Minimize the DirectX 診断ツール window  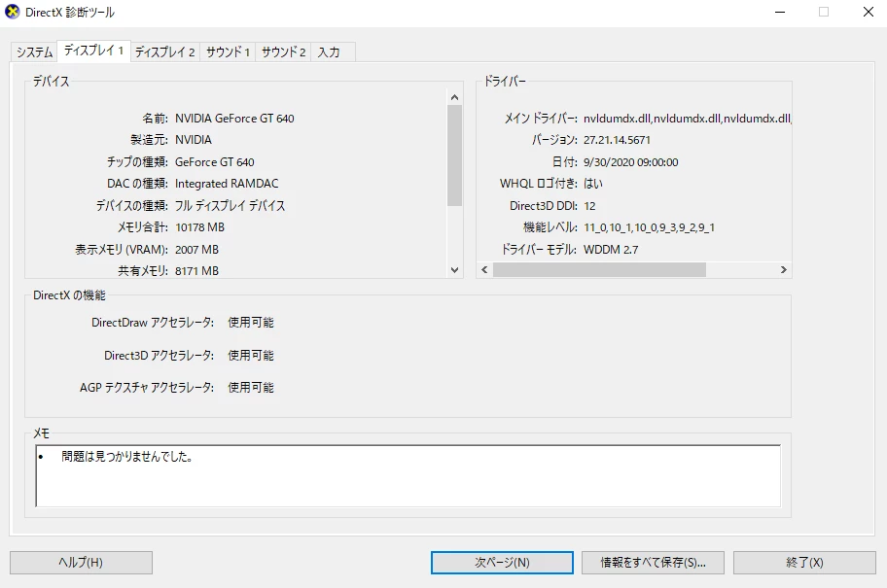[x=780, y=12]
